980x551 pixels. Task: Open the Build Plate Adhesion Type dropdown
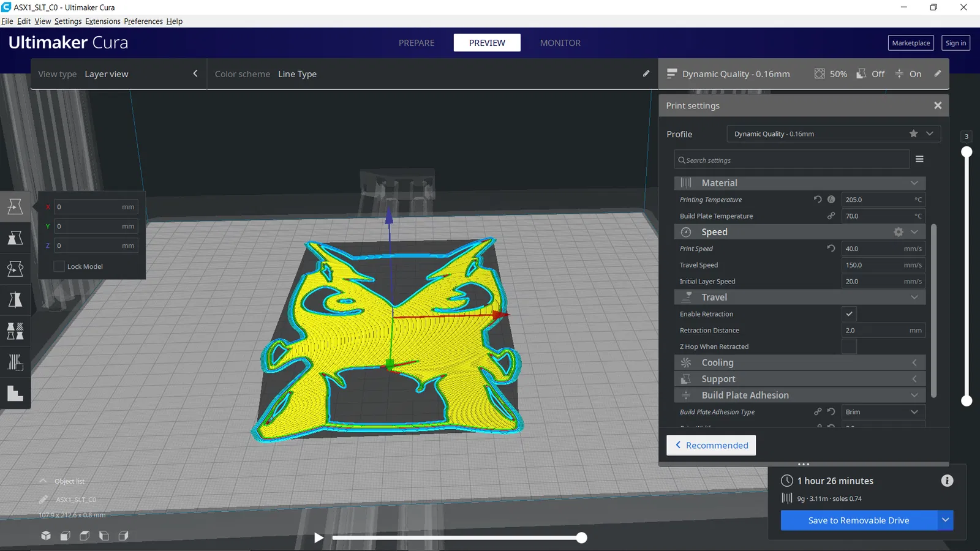pyautogui.click(x=883, y=412)
